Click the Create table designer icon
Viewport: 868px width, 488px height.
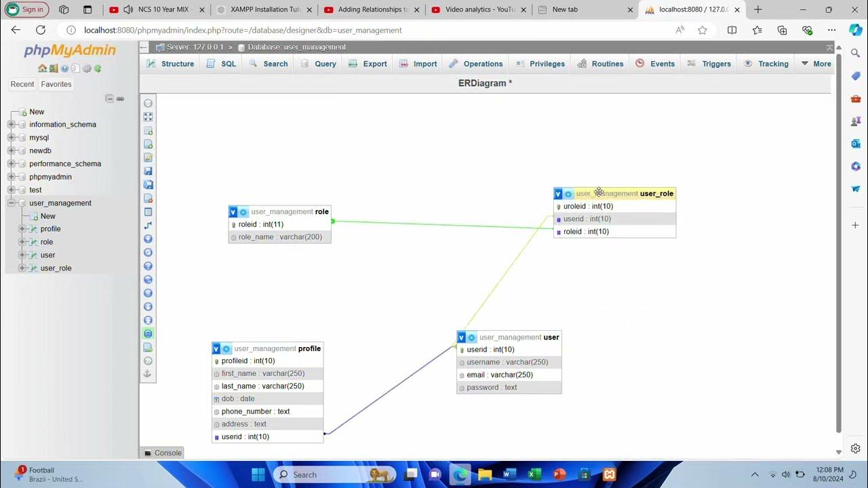(x=148, y=211)
